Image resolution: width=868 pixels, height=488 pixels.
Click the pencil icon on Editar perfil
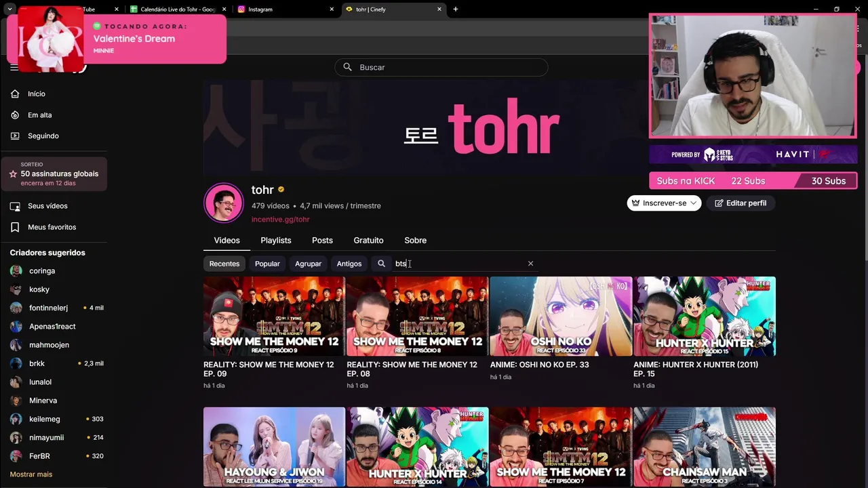click(x=719, y=203)
